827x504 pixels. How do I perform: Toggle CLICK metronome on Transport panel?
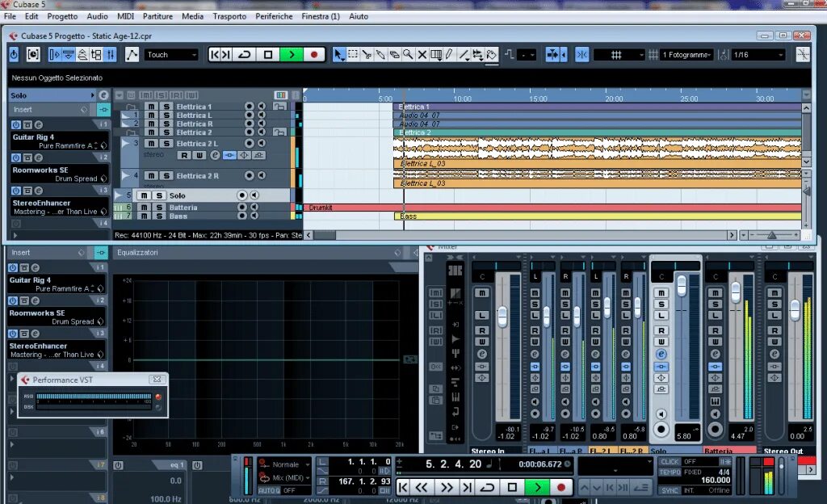[x=670, y=461]
